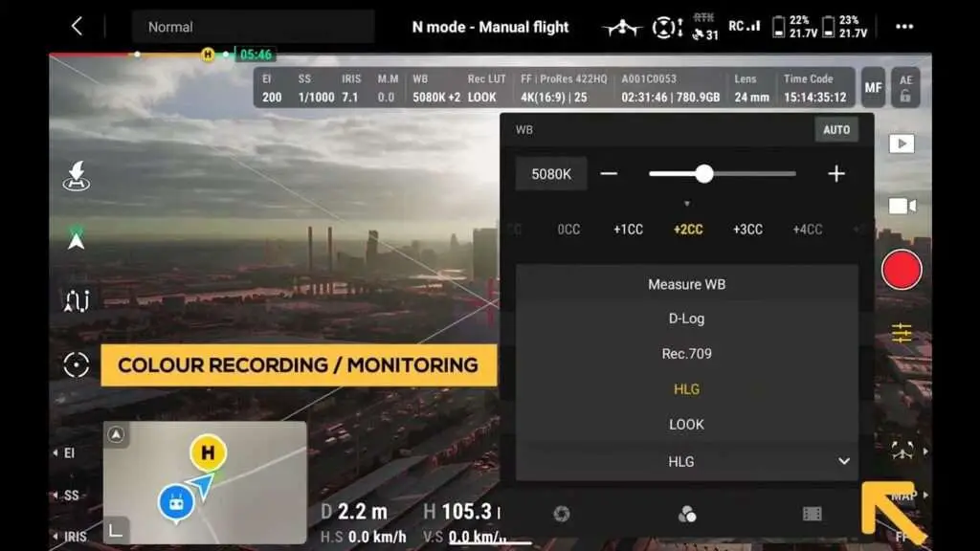Screen dimensions: 980x551
Task: Open the Normal flight mode field
Action: coord(253,27)
